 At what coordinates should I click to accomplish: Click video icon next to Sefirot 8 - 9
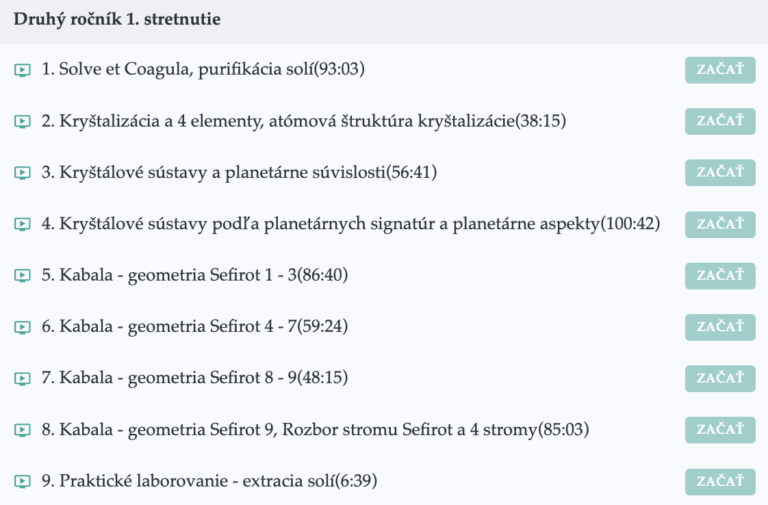(x=22, y=379)
